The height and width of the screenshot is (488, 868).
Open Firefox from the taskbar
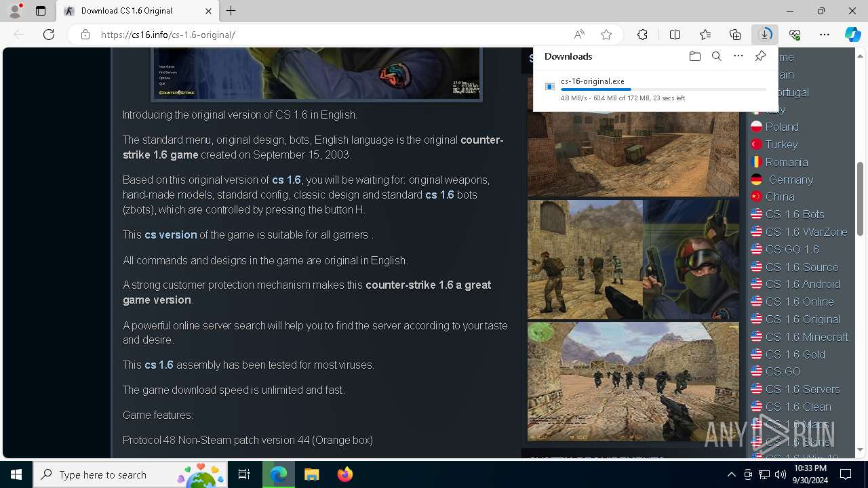(345, 474)
